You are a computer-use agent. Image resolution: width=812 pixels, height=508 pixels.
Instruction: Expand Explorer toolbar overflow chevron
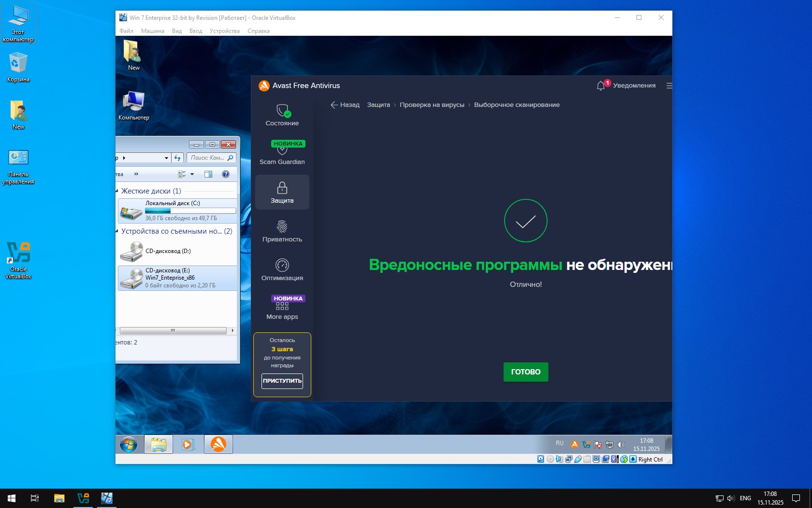pyautogui.click(x=136, y=174)
